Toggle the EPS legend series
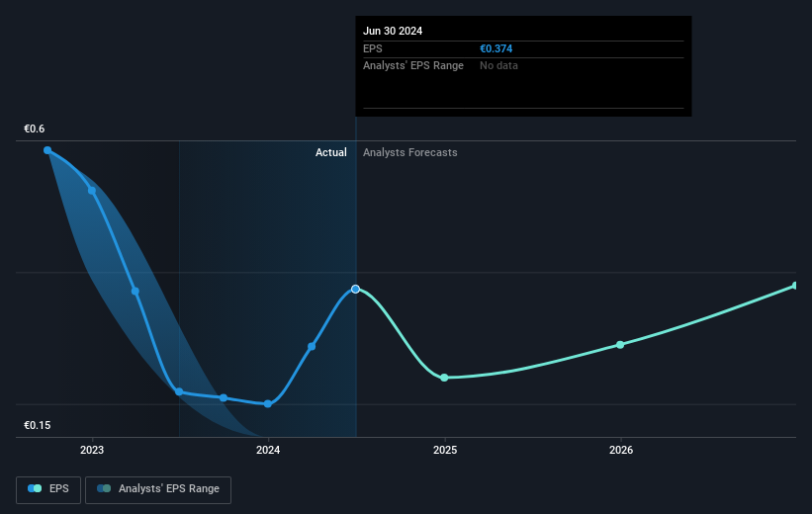The height and width of the screenshot is (514, 812). [x=48, y=489]
